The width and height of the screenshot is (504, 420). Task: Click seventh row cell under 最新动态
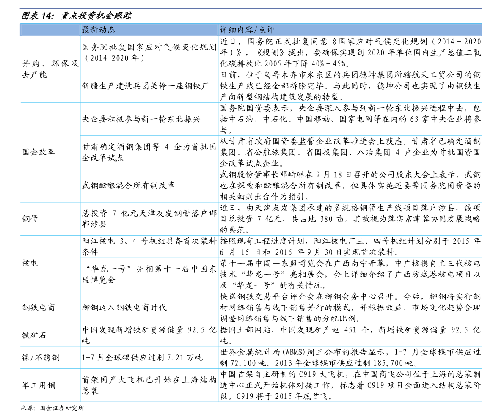(149, 247)
